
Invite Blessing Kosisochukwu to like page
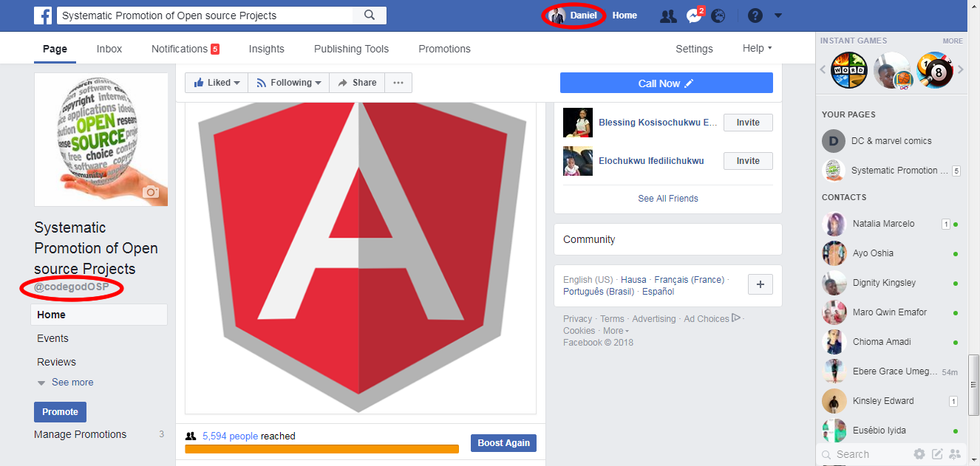pyautogui.click(x=748, y=123)
